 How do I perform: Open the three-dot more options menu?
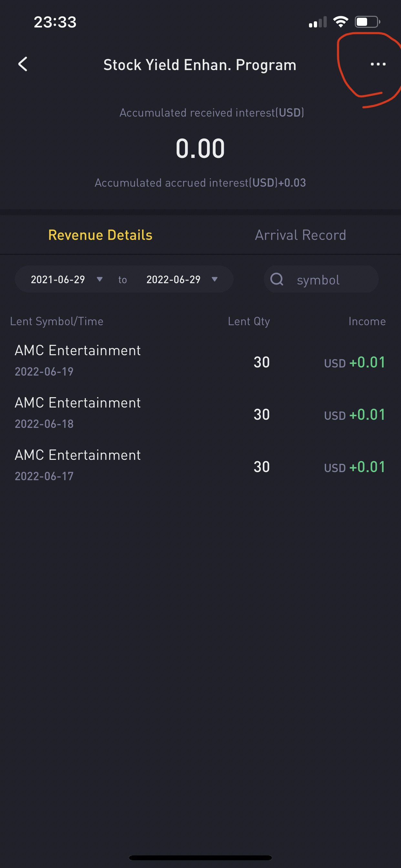[x=378, y=64]
